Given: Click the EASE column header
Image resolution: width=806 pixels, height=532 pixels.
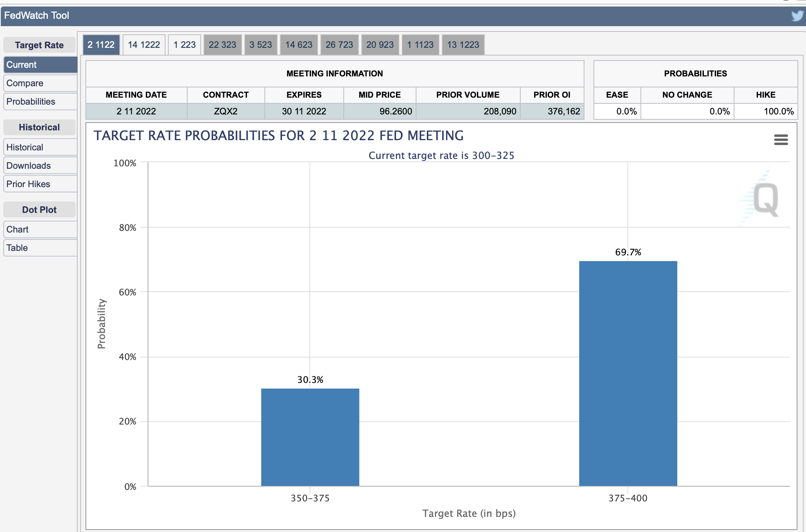Looking at the screenshot, I should 617,95.
